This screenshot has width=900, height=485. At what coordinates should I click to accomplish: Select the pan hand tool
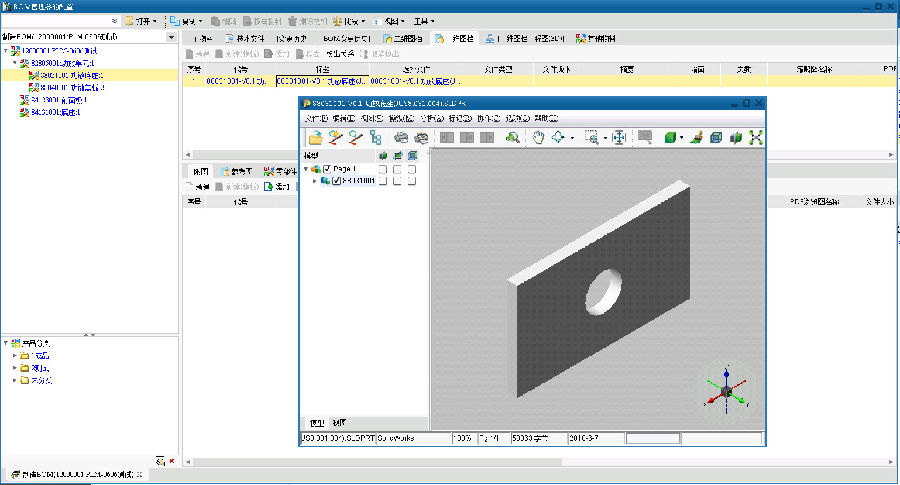(537, 138)
